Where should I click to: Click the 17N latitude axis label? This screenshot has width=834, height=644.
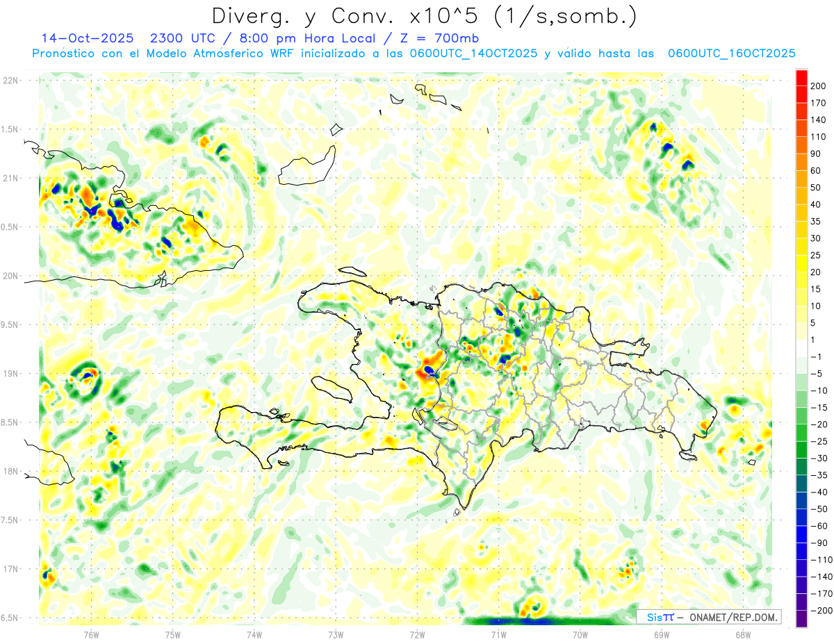pyautogui.click(x=10, y=569)
